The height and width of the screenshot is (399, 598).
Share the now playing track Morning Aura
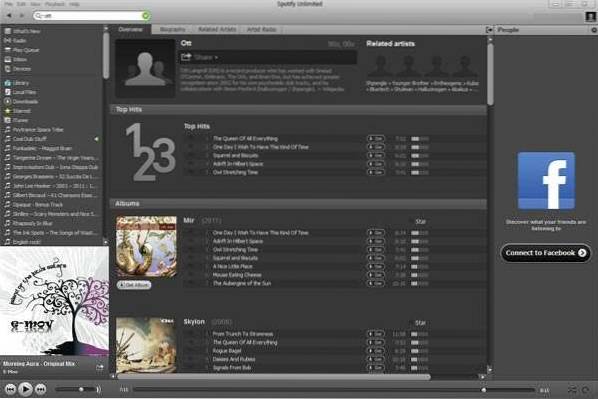[x=100, y=367]
